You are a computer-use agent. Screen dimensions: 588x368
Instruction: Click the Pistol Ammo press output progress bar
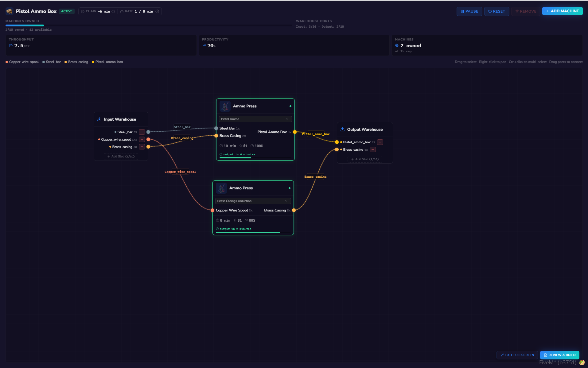[255, 158]
